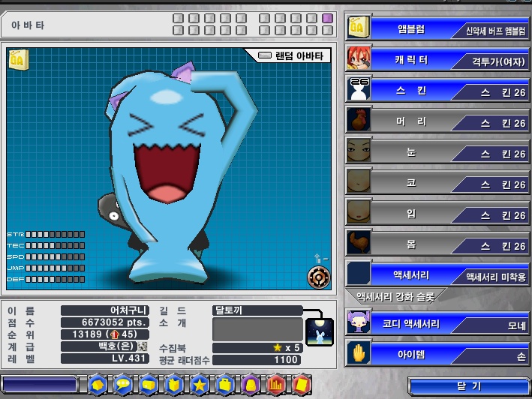Click the empty 소개 introduction box

point(257,328)
